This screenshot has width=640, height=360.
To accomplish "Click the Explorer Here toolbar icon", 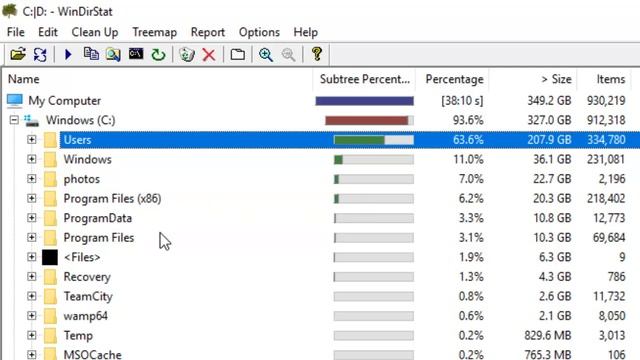I will [x=113, y=54].
